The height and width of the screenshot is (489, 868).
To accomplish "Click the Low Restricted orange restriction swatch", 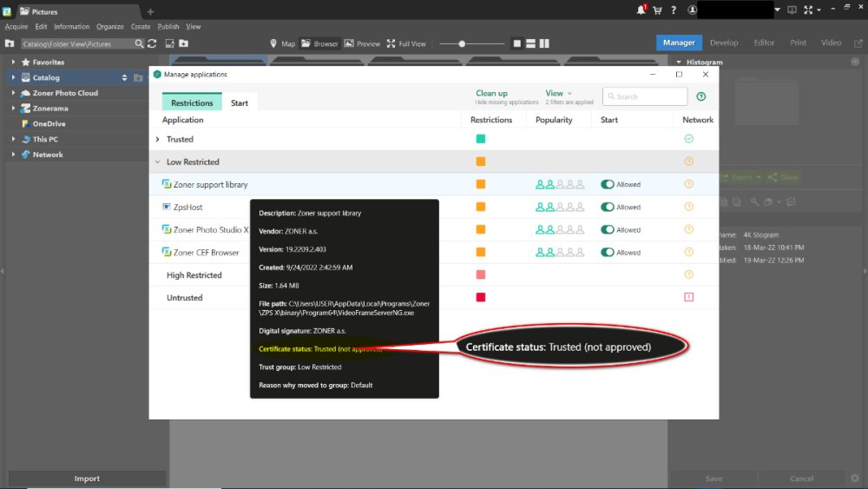I will [481, 162].
